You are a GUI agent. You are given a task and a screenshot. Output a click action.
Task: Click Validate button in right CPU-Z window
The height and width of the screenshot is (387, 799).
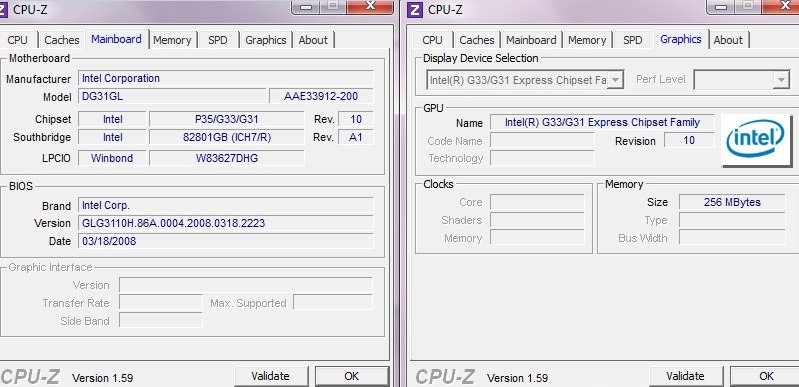685,376
